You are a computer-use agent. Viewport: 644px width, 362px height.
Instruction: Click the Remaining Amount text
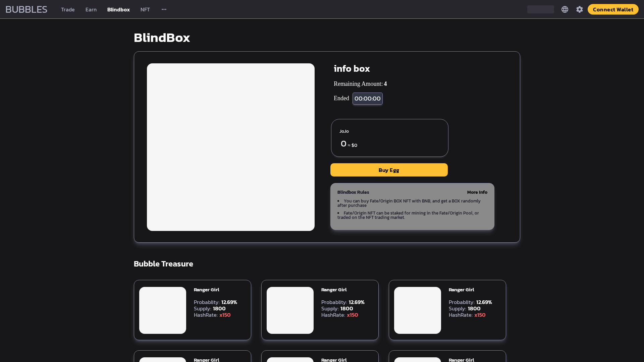click(360, 84)
